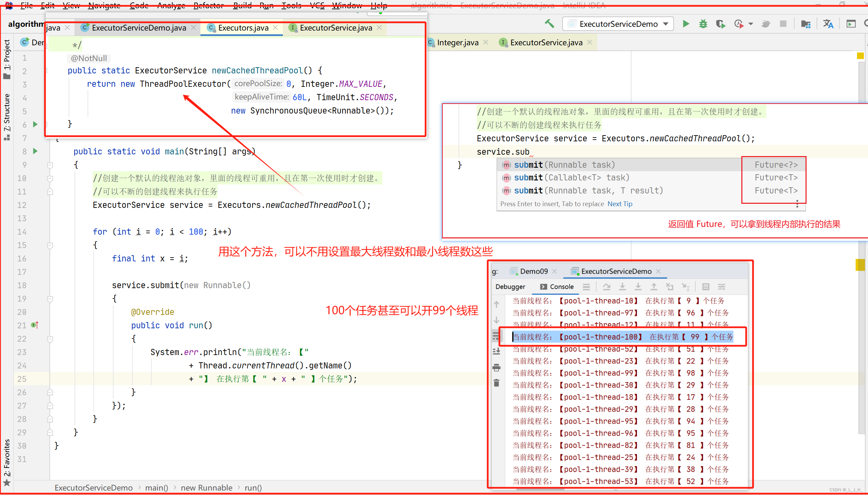Click the grey Stop square button

[783, 24]
